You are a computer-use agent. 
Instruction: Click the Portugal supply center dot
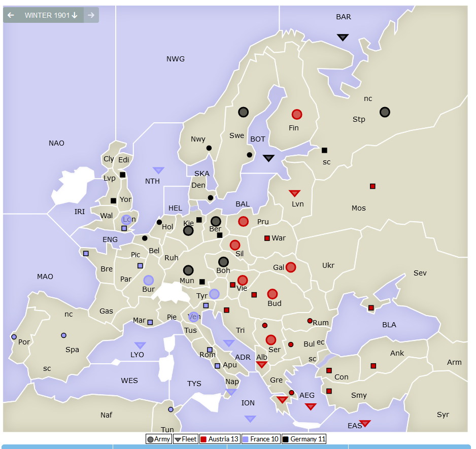click(14, 337)
